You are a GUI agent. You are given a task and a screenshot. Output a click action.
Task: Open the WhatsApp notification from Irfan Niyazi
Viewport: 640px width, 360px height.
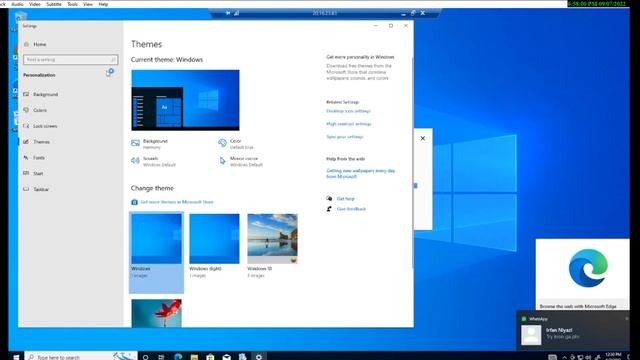(x=573, y=331)
